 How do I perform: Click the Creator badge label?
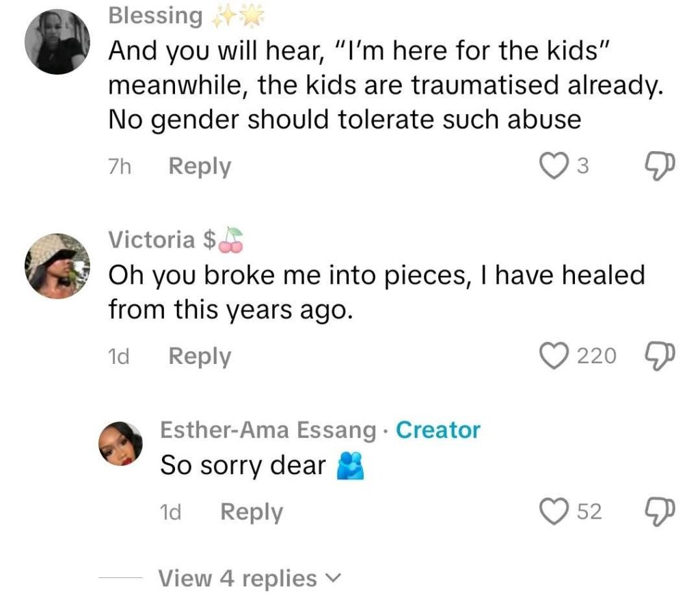[x=438, y=430]
